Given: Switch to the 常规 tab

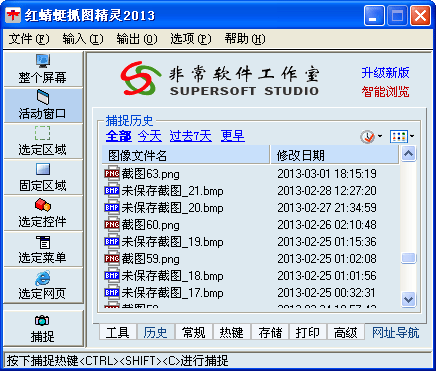Looking at the screenshot, I should pyautogui.click(x=194, y=333).
